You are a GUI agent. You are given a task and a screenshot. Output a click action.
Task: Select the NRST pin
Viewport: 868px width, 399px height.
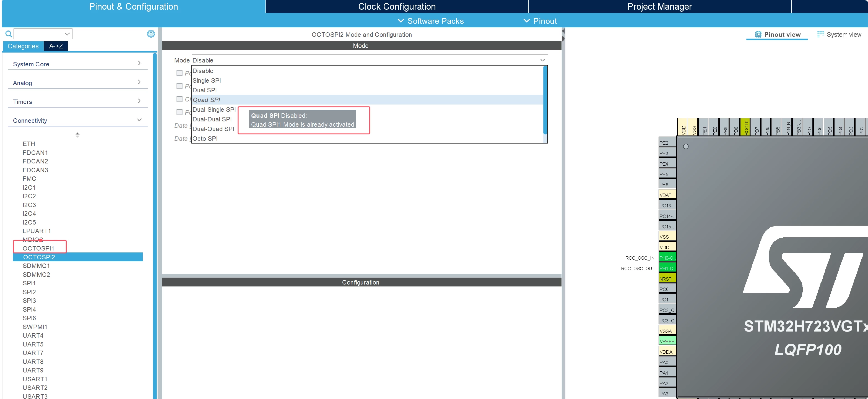pos(667,278)
